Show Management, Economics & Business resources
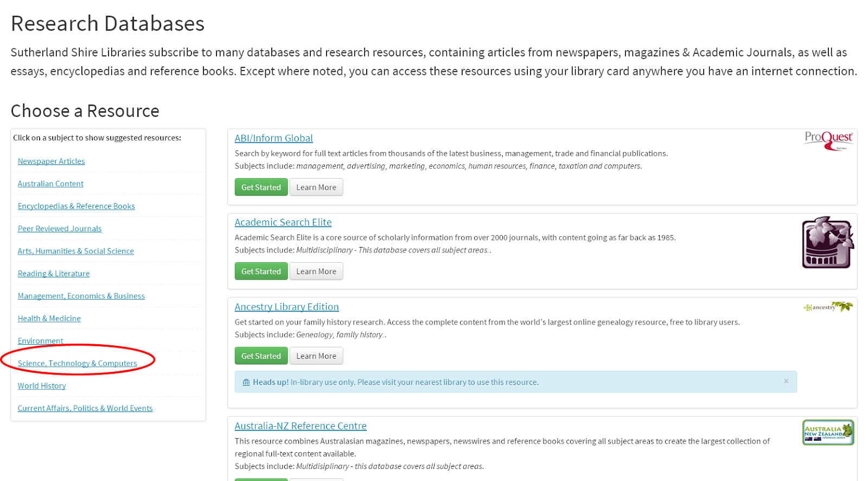The width and height of the screenshot is (868, 481). pos(81,296)
